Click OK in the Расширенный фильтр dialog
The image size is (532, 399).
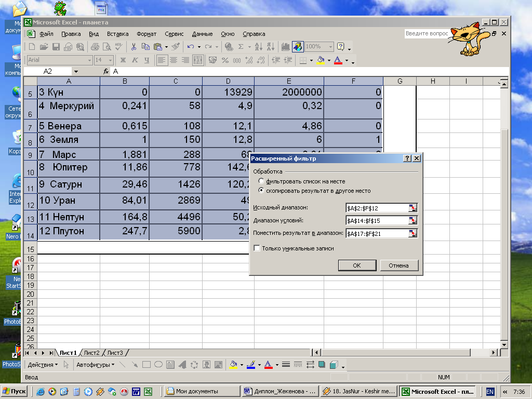[x=356, y=265]
